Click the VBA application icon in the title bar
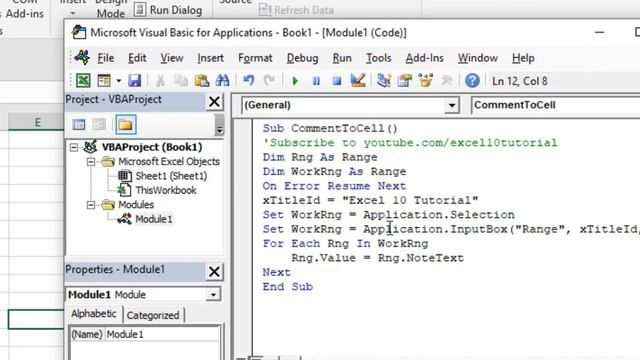This screenshot has width=640, height=360. pos(79,32)
